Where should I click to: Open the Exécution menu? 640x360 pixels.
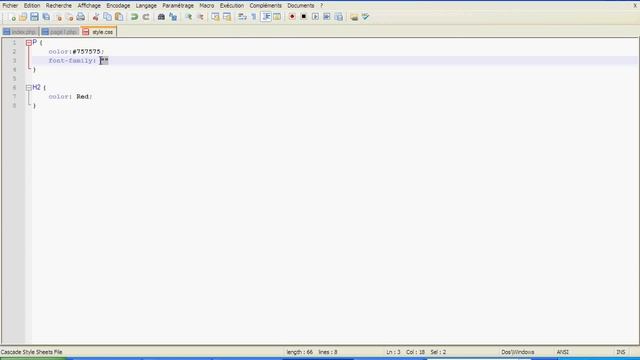click(x=231, y=6)
